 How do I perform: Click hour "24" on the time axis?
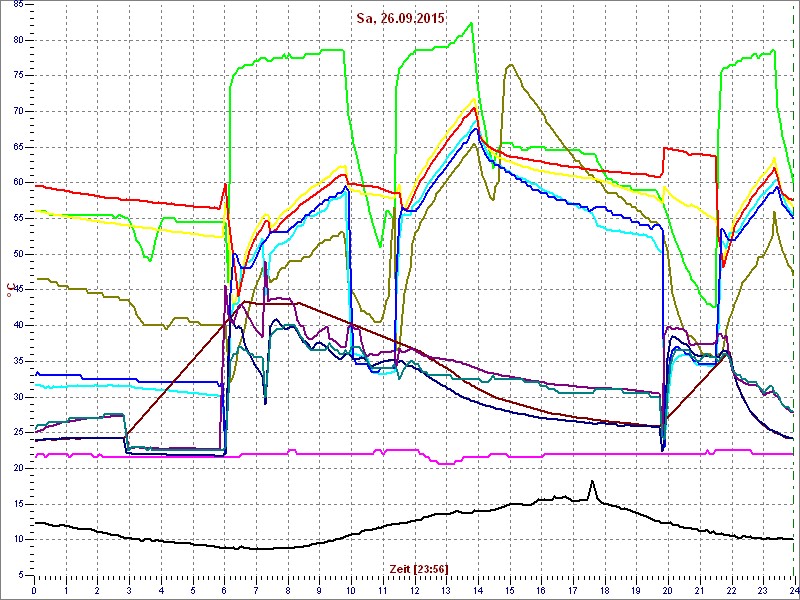click(x=793, y=590)
